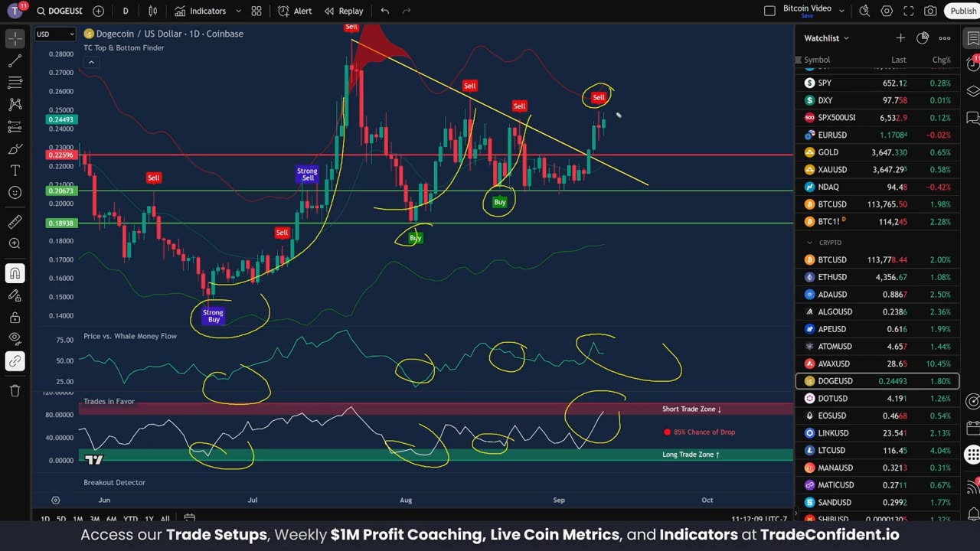This screenshot has height=551, width=980.
Task: Remove drawings with the trash icon
Action: click(x=15, y=390)
